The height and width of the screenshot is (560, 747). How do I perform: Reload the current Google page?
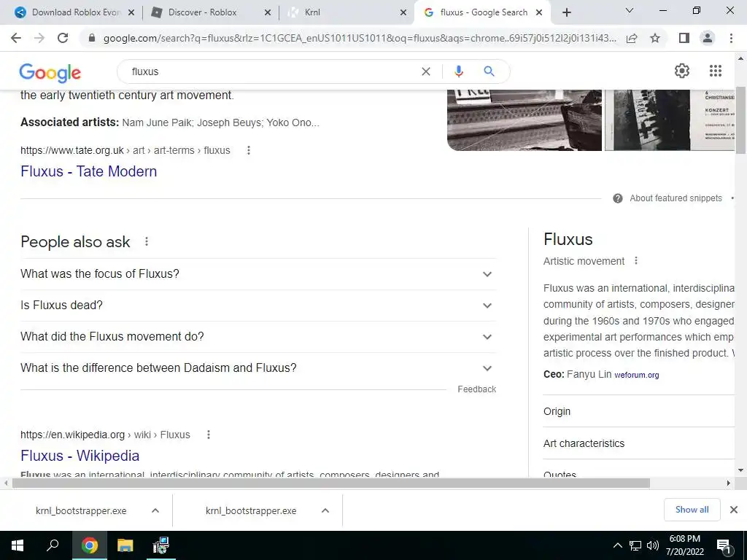[63, 38]
